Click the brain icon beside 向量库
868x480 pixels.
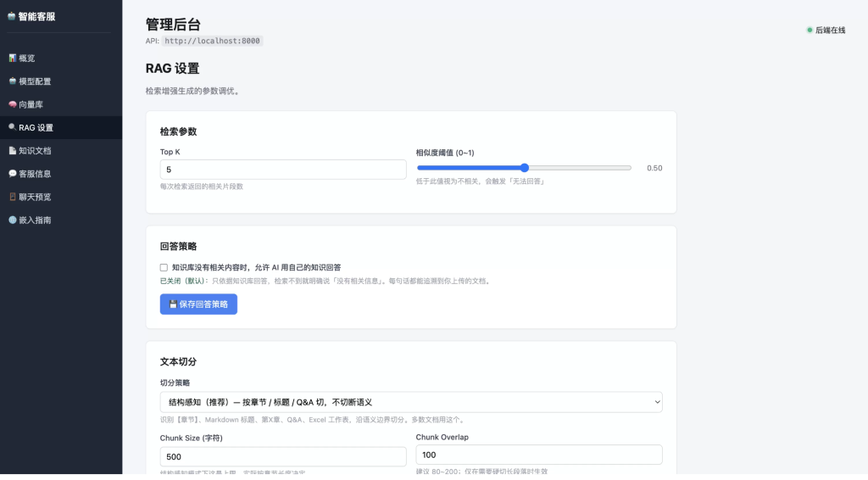click(12, 104)
